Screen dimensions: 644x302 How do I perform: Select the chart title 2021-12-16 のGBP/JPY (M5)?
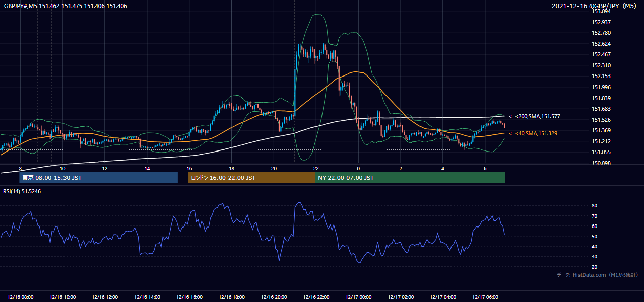[x=595, y=6]
